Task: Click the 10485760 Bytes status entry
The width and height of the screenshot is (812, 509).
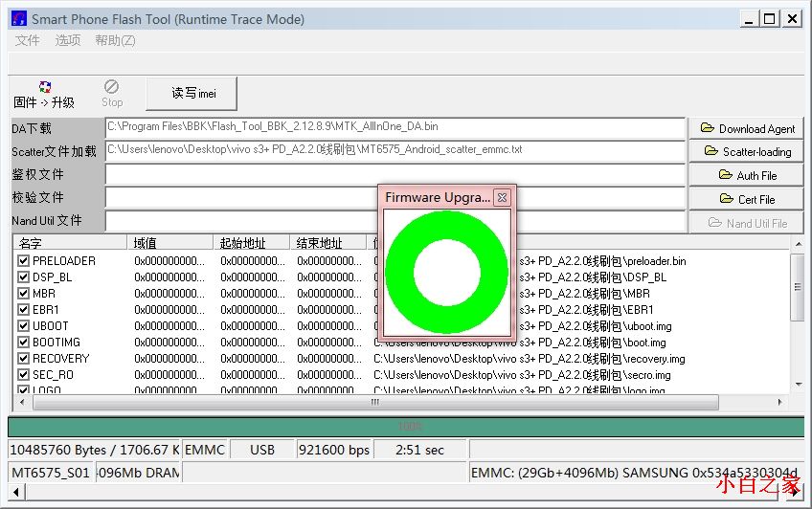Action: (x=94, y=450)
